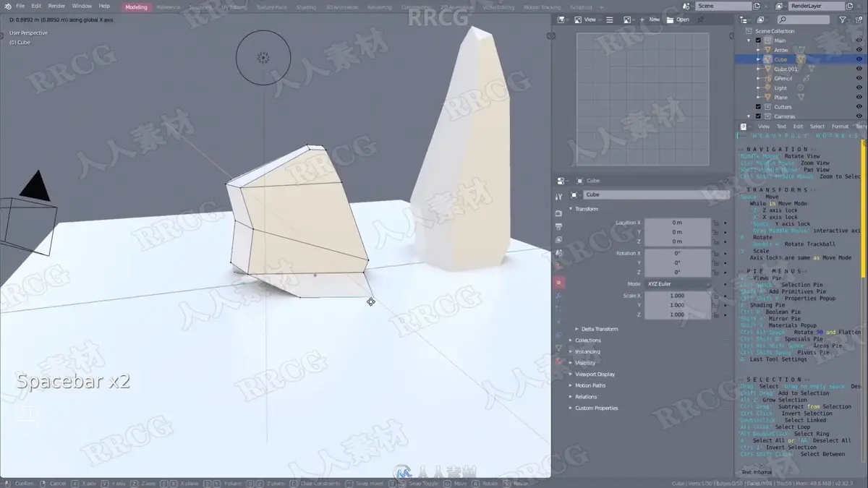Select the GPencil object in outliner
868x488 pixels.
click(x=783, y=79)
